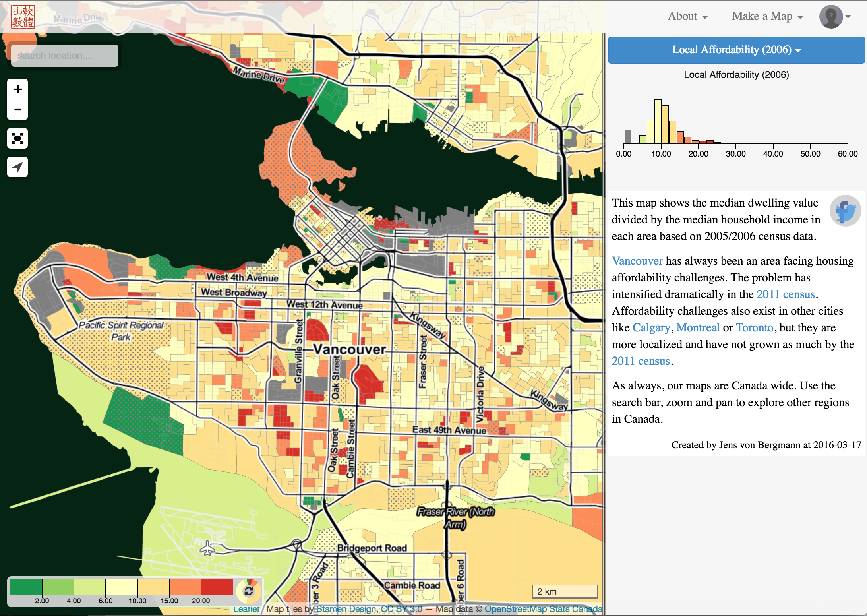Click the zoom out minus button
867x616 pixels.
coord(17,110)
